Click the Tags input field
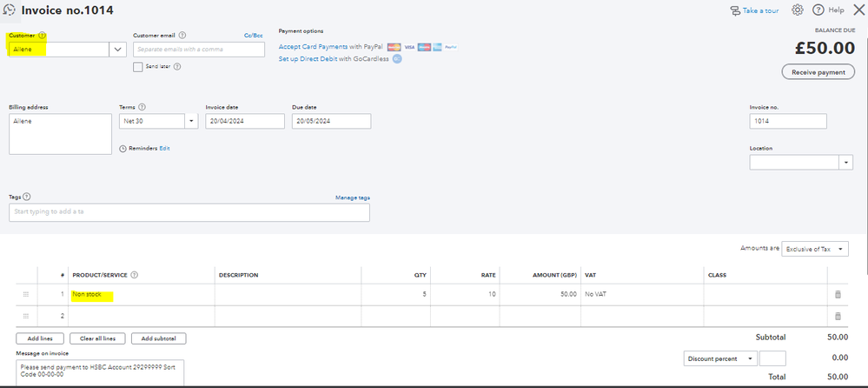The height and width of the screenshot is (388, 868). [189, 212]
